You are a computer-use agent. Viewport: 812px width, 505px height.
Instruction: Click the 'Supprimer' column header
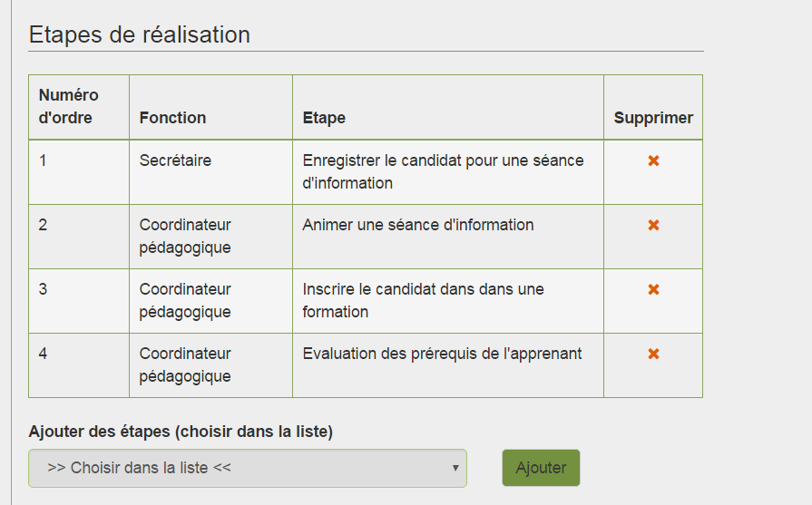tap(653, 118)
